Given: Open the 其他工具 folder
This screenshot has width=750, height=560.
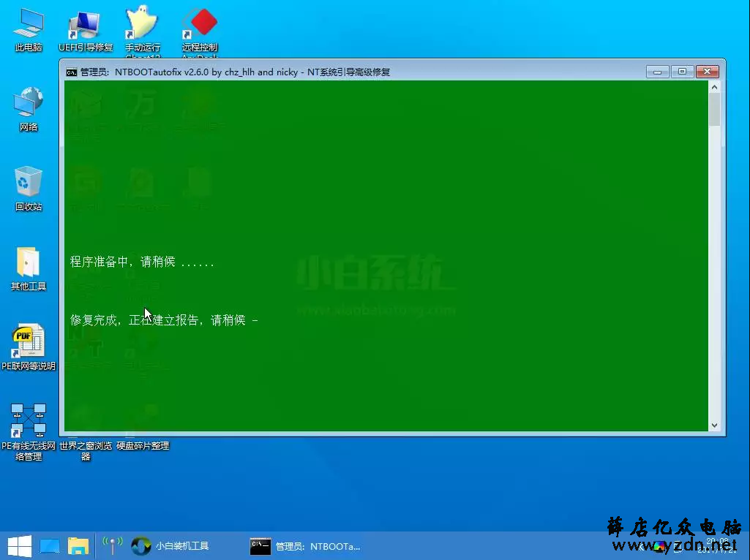Looking at the screenshot, I should (x=29, y=268).
